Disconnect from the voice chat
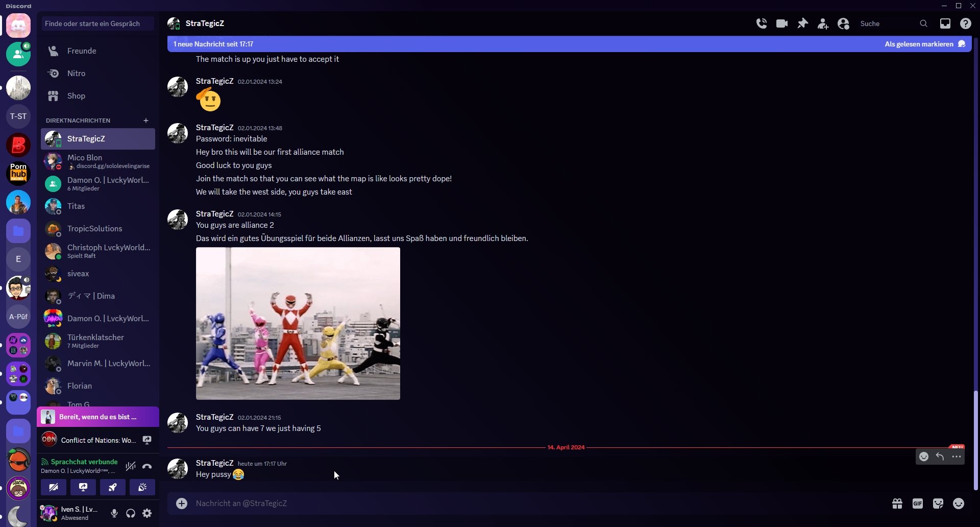The width and height of the screenshot is (980, 527). [147, 466]
